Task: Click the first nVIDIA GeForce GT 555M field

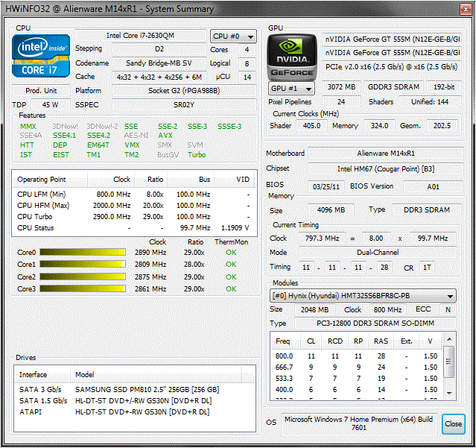Action: pos(392,40)
